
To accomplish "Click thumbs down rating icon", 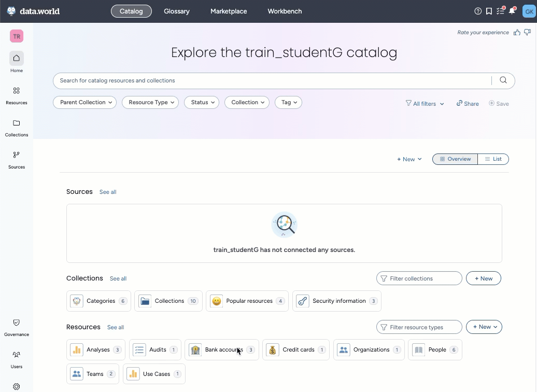I will (528, 33).
